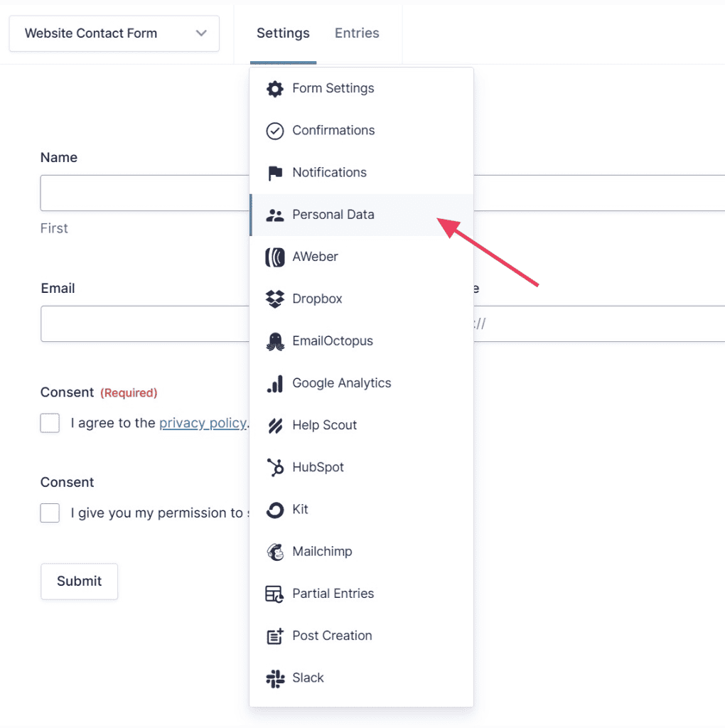Click the Form Settings gear icon
The height and width of the screenshot is (728, 725).
[x=275, y=89]
